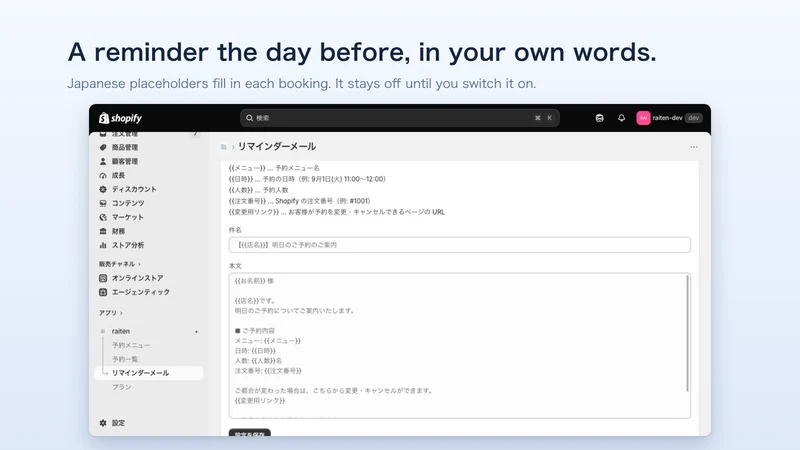Screen dimensions: 800x450
Task: Select リマインダーメール in the sidebar
Action: 148,373
